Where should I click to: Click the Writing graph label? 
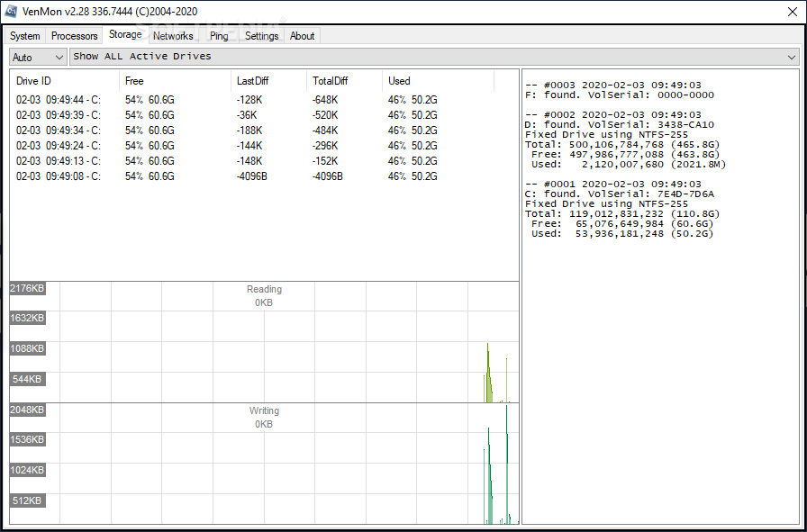264,410
